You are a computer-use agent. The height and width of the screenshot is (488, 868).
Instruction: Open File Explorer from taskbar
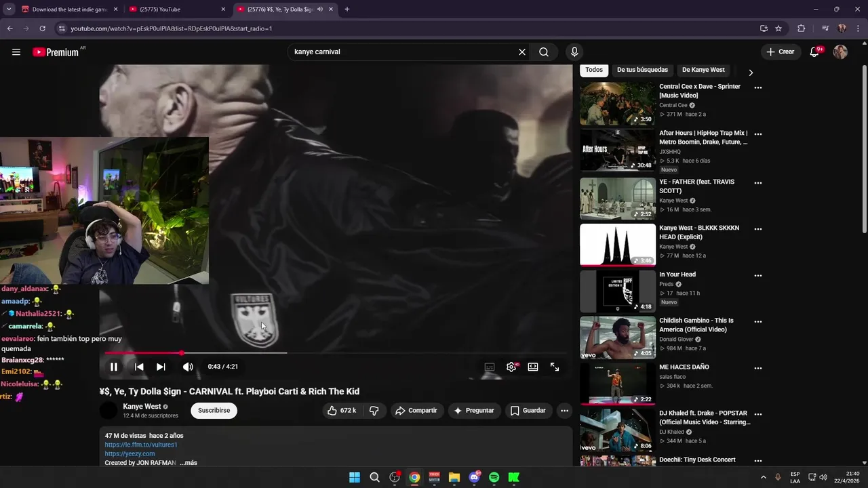click(x=454, y=477)
